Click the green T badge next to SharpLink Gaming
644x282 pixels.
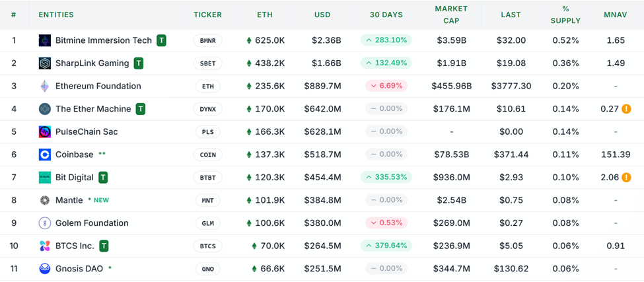(x=138, y=63)
